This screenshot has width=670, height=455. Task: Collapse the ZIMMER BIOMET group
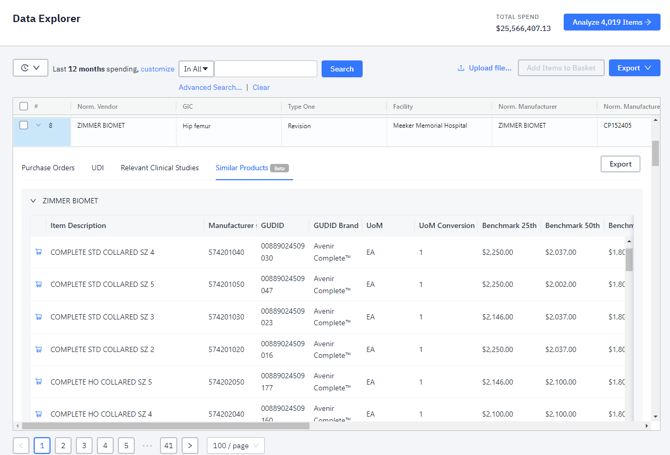click(x=33, y=201)
